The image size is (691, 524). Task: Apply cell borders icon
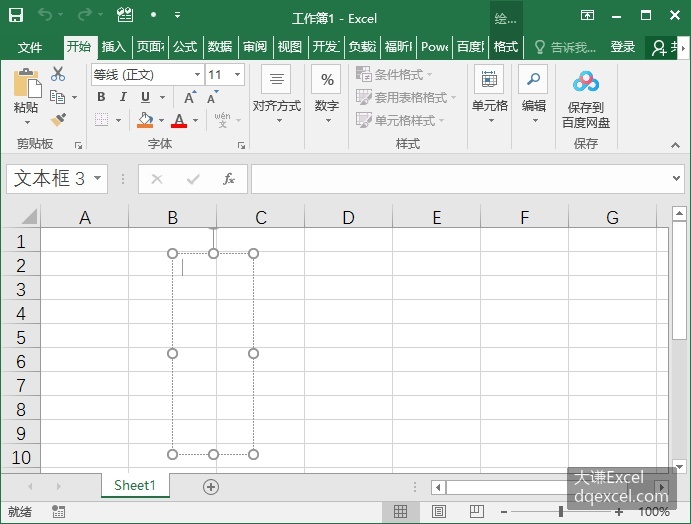[101, 119]
